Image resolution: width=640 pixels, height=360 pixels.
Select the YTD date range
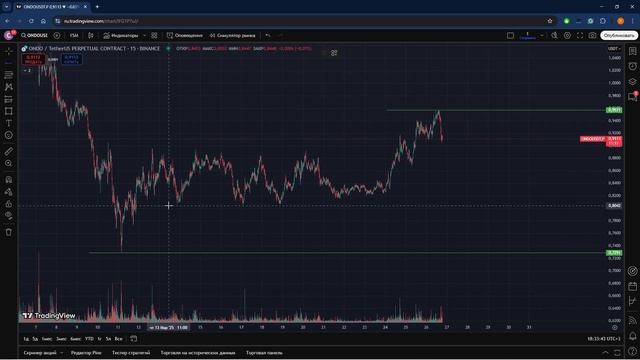tap(89, 339)
